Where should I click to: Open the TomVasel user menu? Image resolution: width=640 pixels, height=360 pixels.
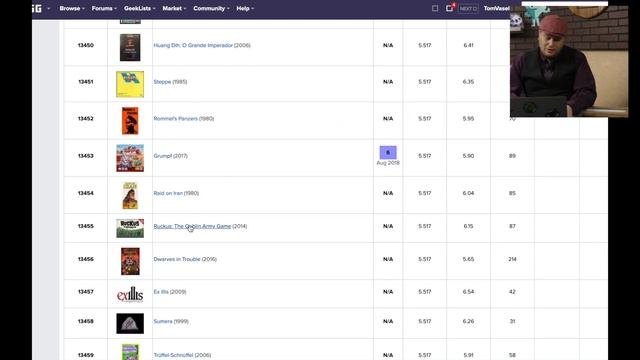pyautogui.click(x=496, y=8)
